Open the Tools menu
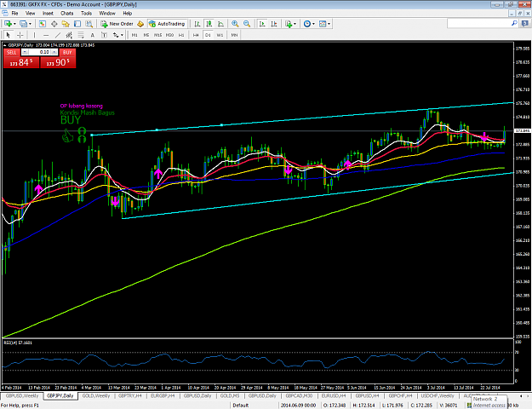This screenshot has width=532, height=409. coord(86,14)
